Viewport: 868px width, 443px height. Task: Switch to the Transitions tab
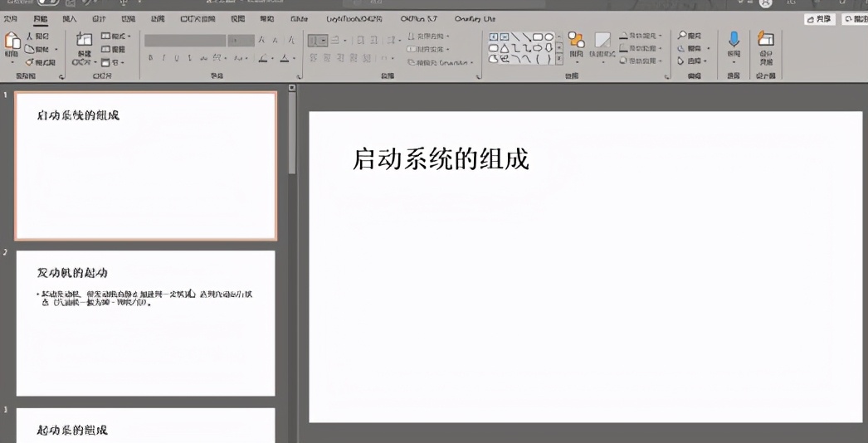(x=129, y=19)
